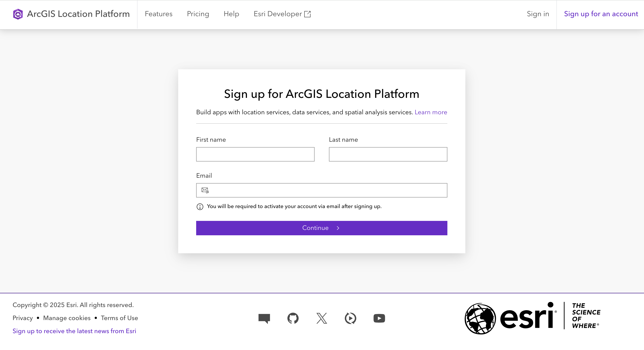Screen dimensions: 644x350
Task: Click the X (Twitter) icon
Action: pyautogui.click(x=322, y=318)
